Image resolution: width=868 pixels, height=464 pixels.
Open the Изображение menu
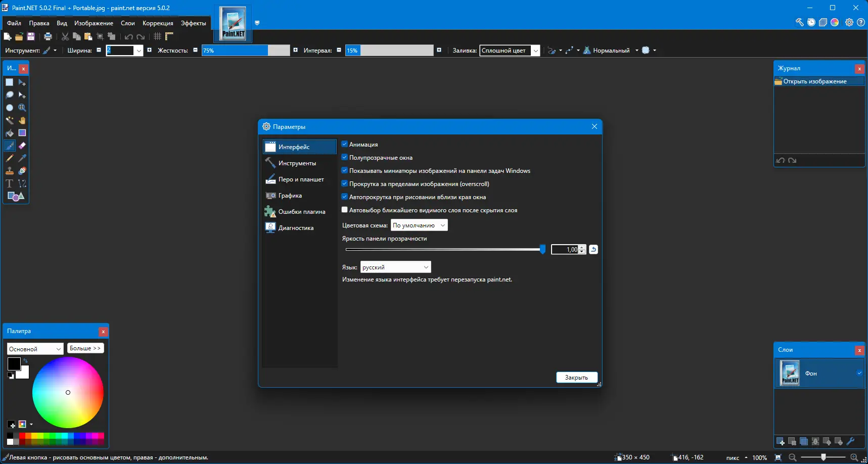(94, 23)
